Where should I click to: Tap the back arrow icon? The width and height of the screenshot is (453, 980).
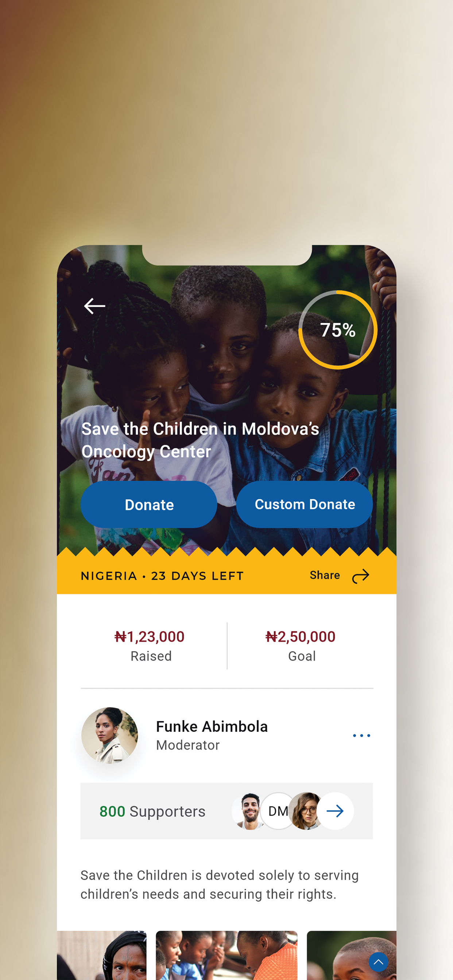click(x=94, y=306)
